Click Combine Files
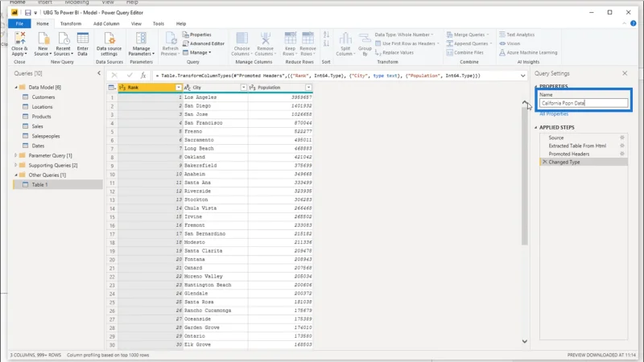 coord(465,52)
